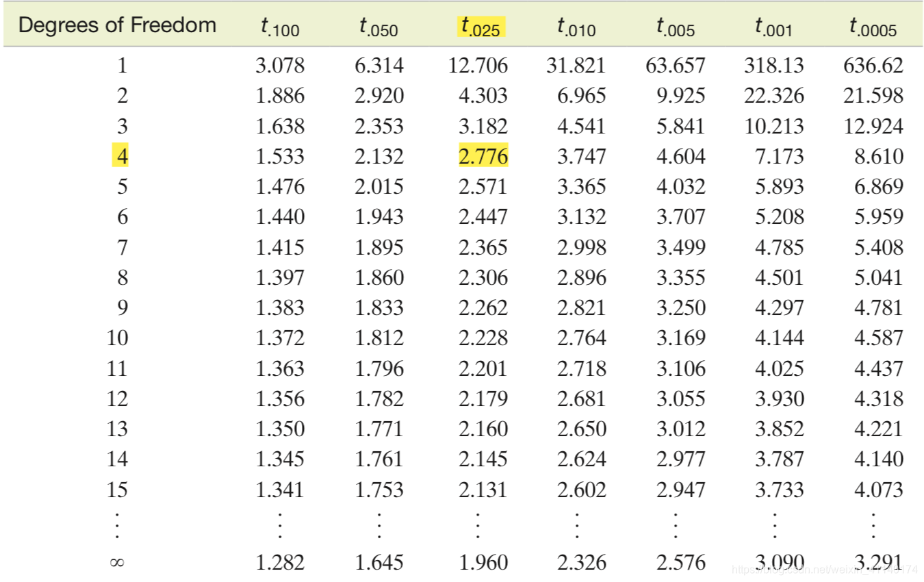Click the value 4.025 in row 11
924x582 pixels.
[x=780, y=368]
